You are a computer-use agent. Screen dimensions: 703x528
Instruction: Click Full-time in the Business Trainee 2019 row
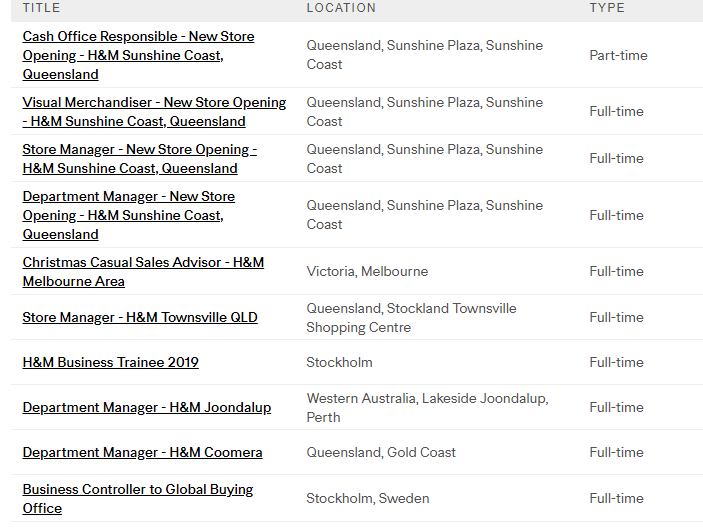tap(616, 362)
